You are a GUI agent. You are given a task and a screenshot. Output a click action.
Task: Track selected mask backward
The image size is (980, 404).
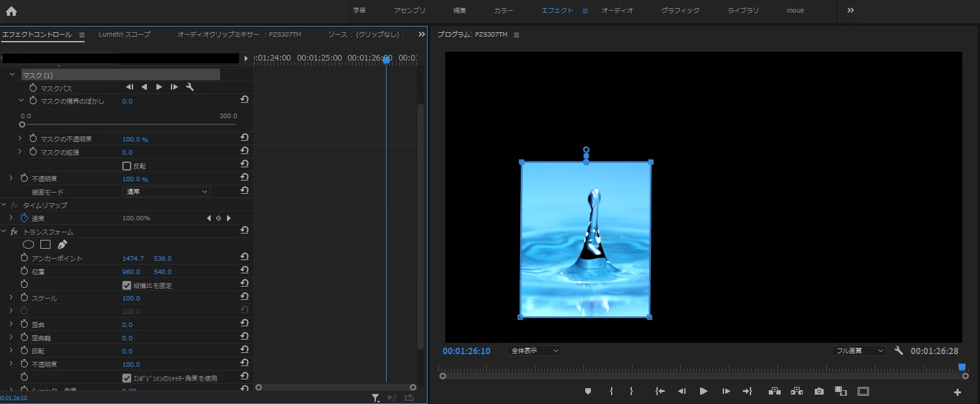tap(144, 87)
